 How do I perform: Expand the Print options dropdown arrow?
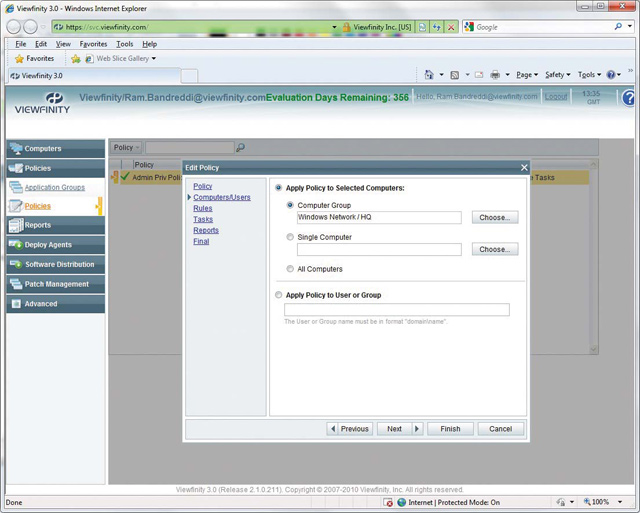(x=507, y=75)
